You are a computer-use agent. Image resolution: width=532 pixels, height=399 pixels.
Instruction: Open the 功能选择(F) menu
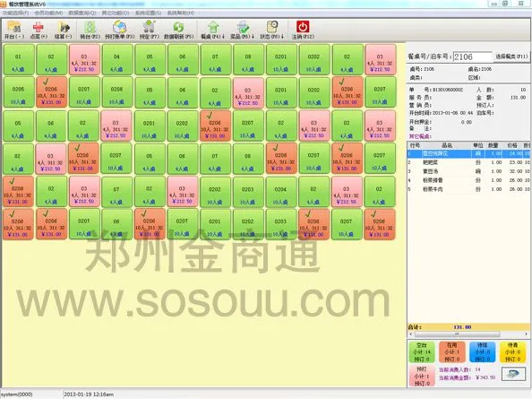pyautogui.click(x=15, y=13)
